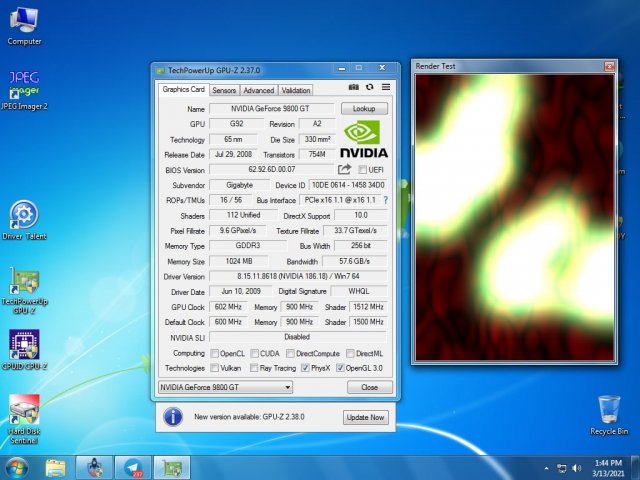The image size is (640, 480).
Task: Open the GPU-Z hamburger menu
Action: click(x=386, y=89)
